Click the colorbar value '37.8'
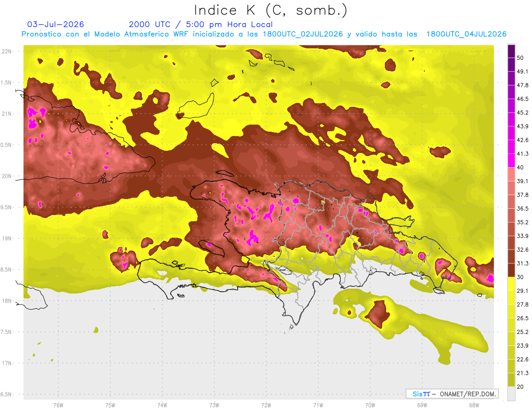 tap(523, 195)
